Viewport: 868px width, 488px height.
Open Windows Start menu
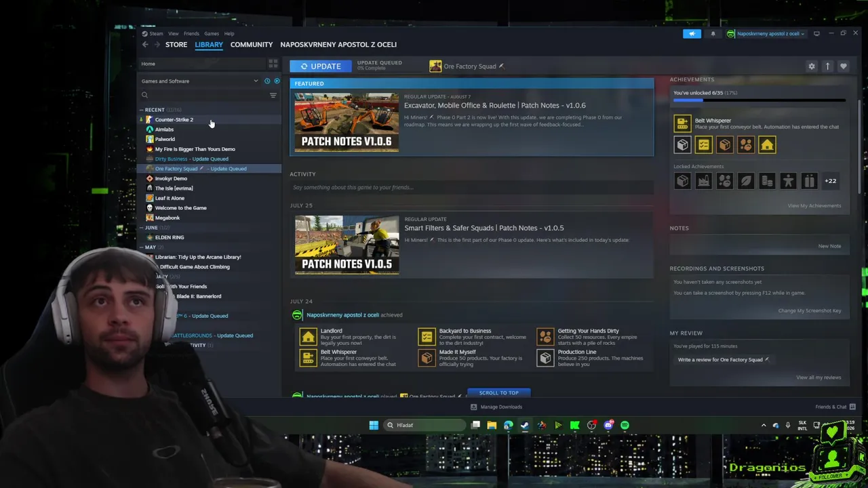(x=374, y=425)
